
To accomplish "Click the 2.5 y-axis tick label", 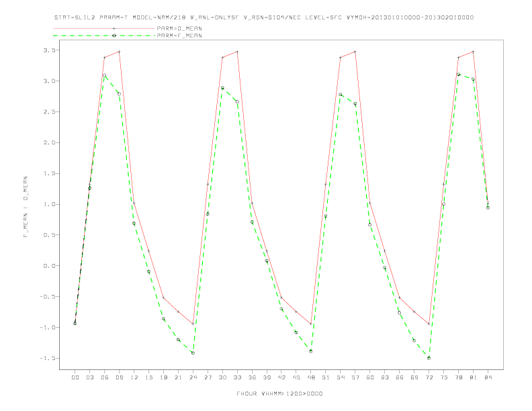I will point(49,112).
